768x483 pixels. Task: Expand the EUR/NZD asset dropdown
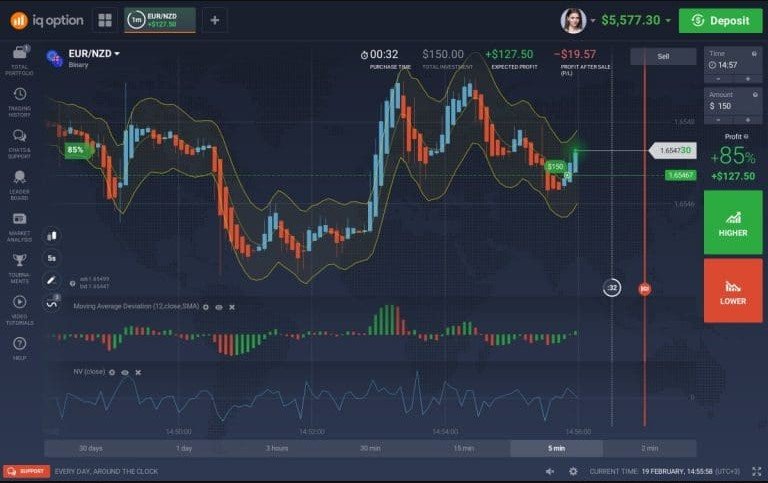117,53
